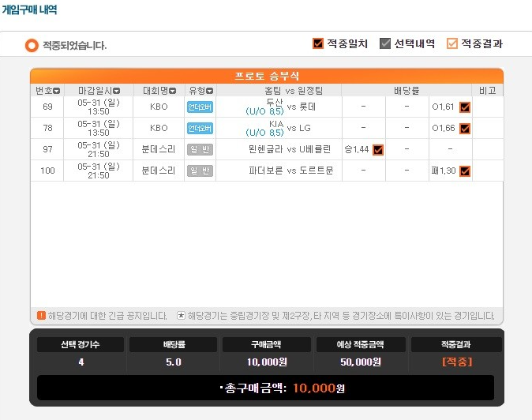
Task: Click 일반 badge for game 97
Action: 200,150
